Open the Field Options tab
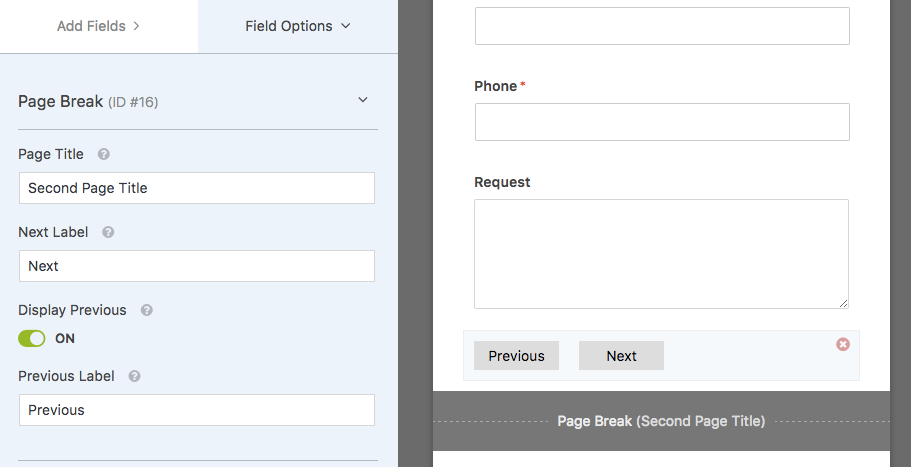The width and height of the screenshot is (911, 467). pos(298,26)
